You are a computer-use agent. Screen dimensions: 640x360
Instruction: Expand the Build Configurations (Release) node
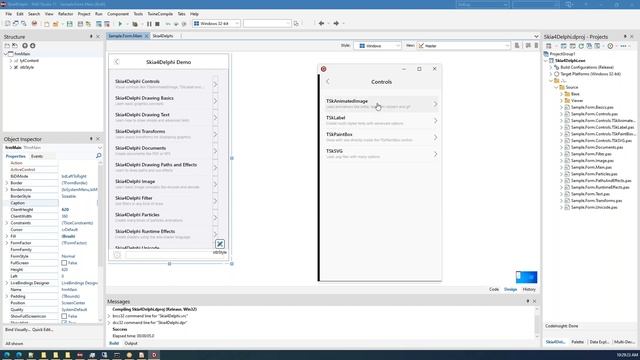(551, 67)
